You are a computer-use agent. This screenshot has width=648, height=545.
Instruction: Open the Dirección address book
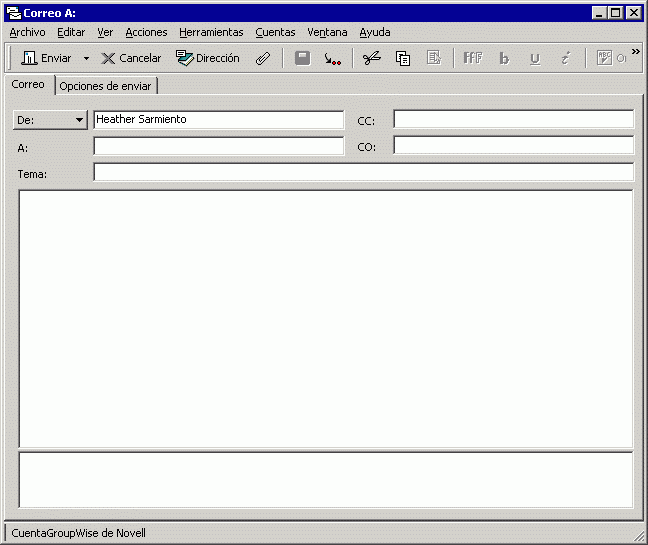pyautogui.click(x=207, y=58)
